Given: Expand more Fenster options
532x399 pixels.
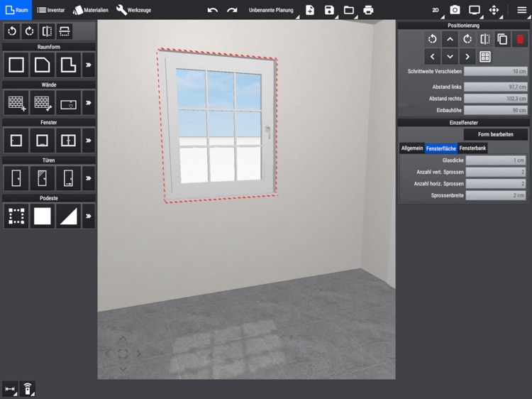Looking at the screenshot, I should (89, 141).
